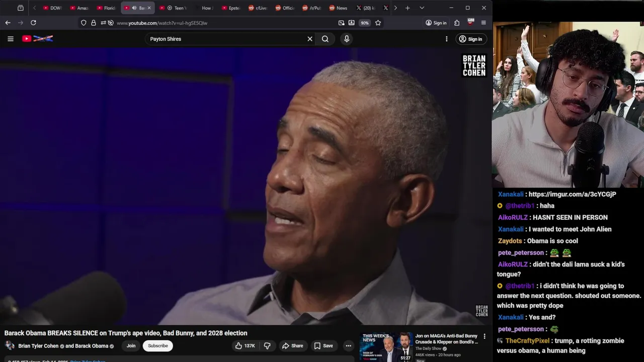Open the Firefox extensions puzzle icon
Viewport: 644px width, 362px height.
457,23
